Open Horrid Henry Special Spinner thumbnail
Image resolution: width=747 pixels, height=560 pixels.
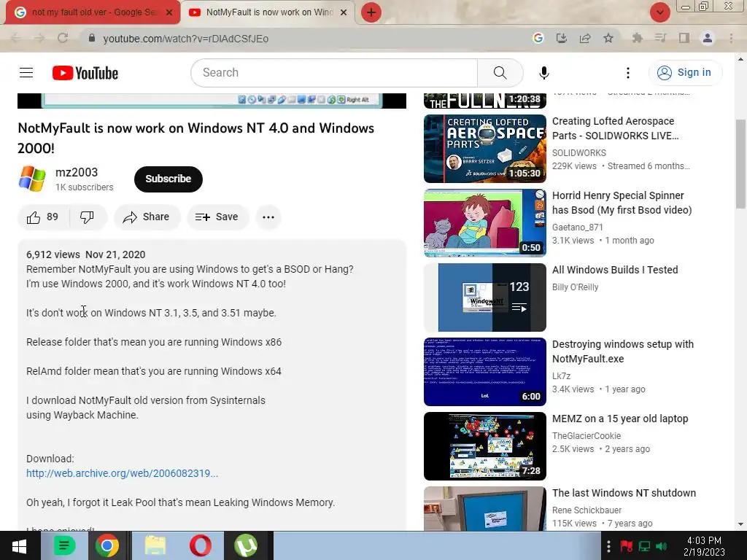tap(485, 223)
